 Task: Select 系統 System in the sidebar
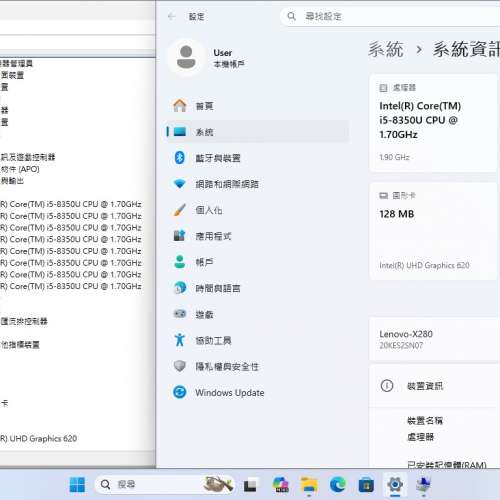257,132
